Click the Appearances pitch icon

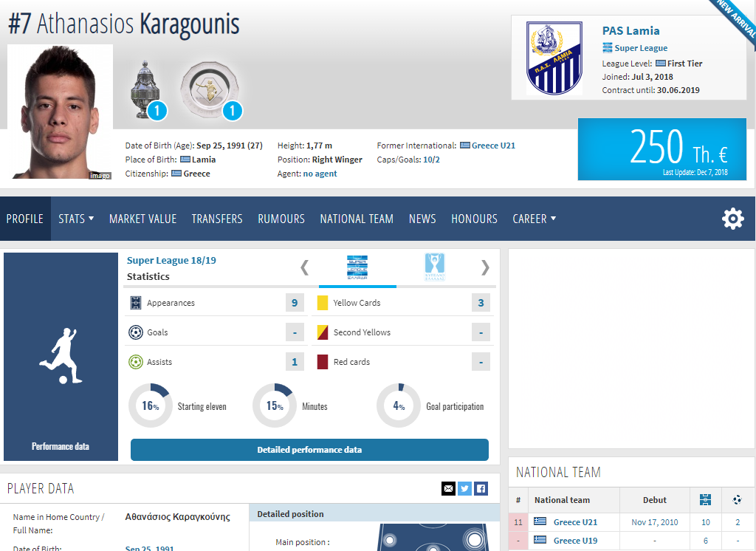click(x=136, y=303)
